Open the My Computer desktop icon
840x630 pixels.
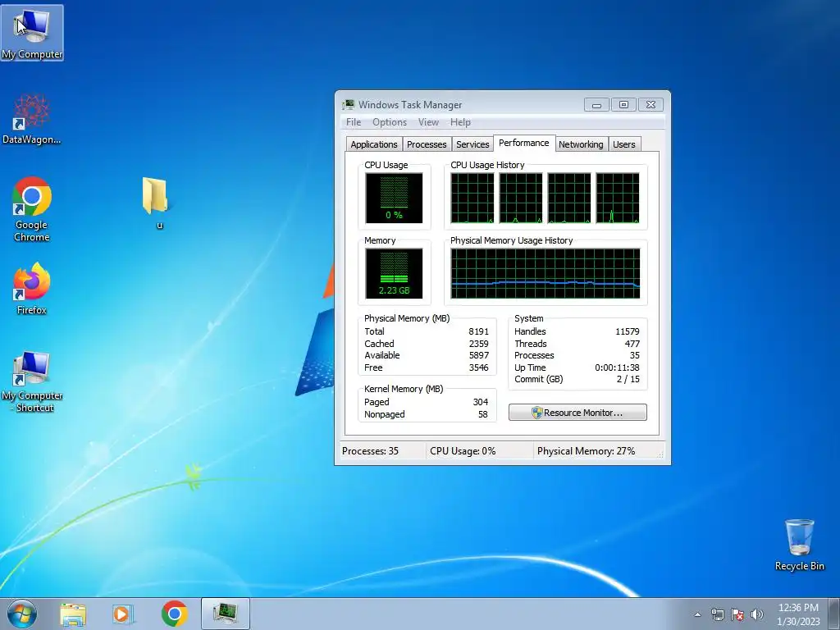[32, 33]
